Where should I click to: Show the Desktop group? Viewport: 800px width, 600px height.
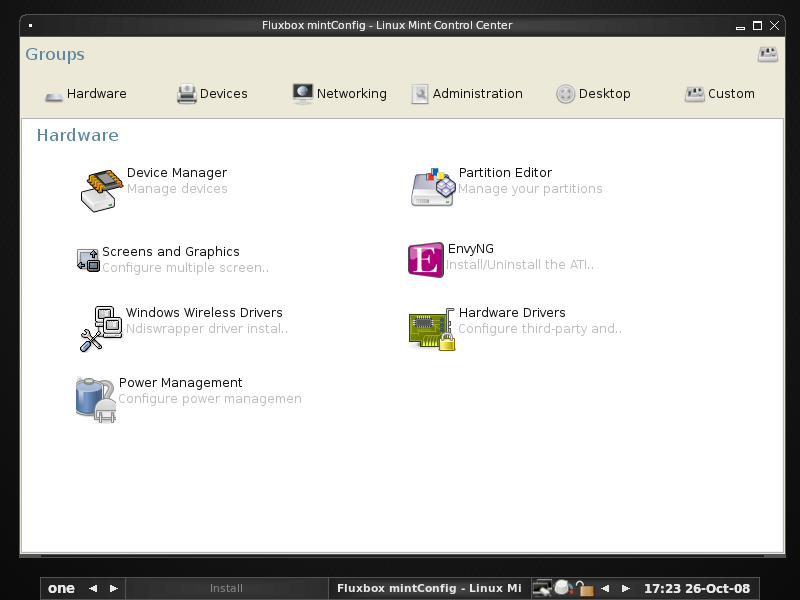click(593, 94)
